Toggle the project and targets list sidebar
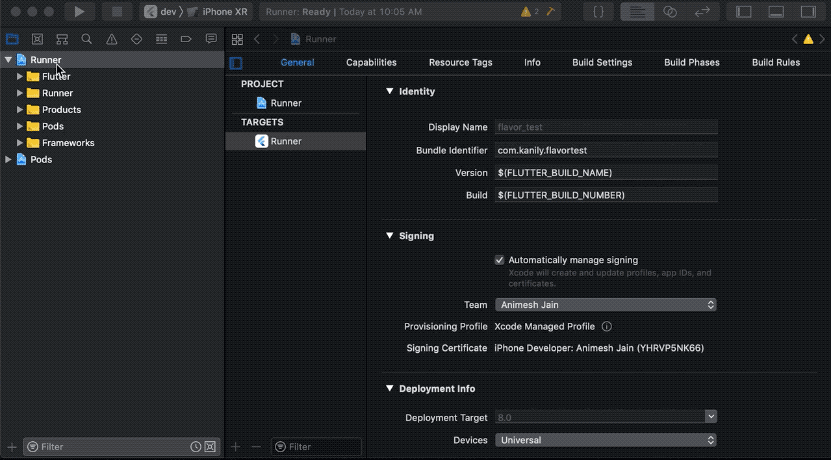 [x=236, y=63]
